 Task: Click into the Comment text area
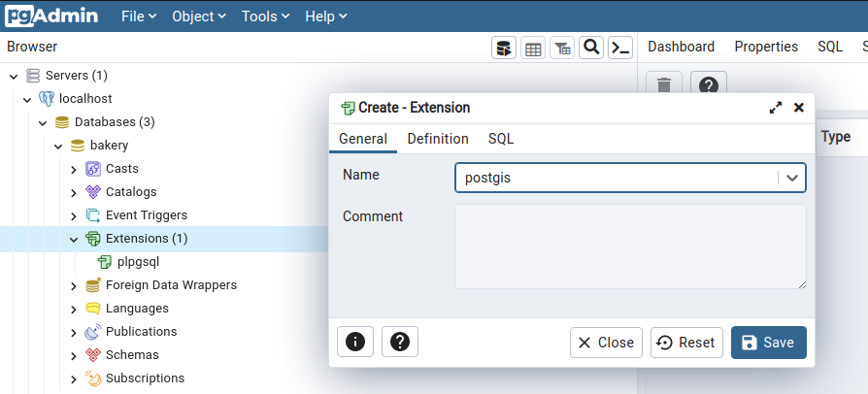[x=629, y=246]
